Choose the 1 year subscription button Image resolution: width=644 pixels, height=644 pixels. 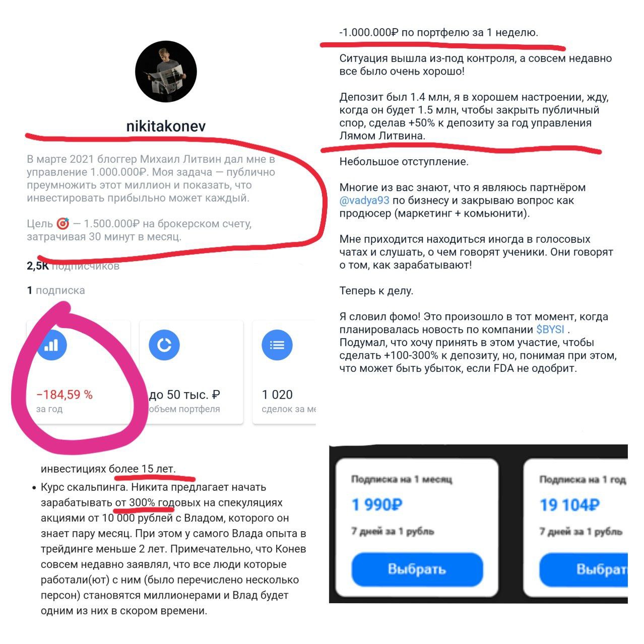584,569
